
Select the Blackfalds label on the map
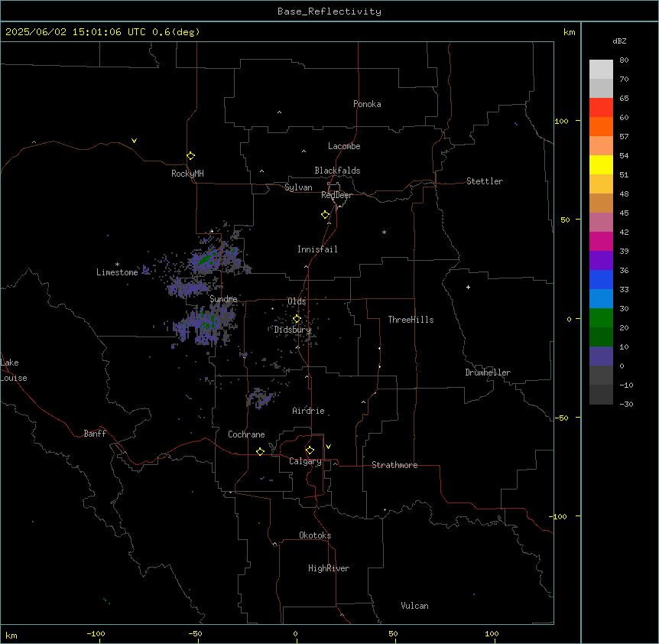tap(337, 171)
